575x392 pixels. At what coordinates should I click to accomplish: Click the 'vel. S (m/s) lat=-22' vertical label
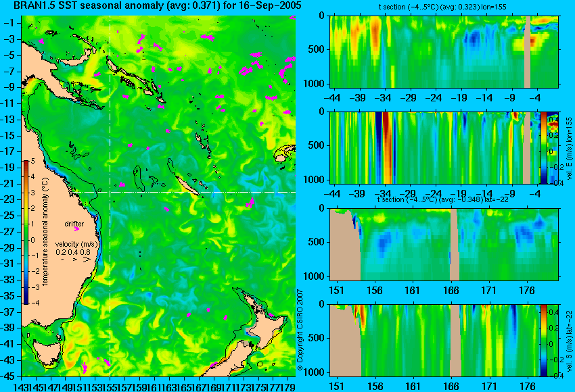point(569,341)
